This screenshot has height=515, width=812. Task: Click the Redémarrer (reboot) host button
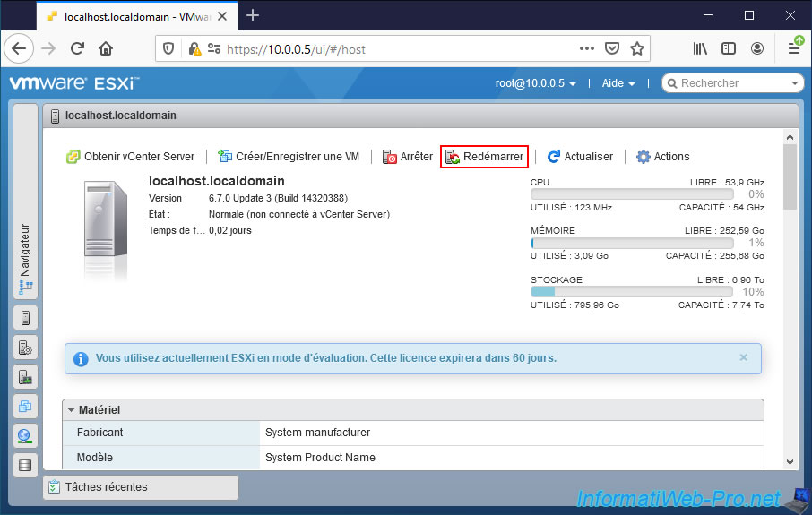(484, 157)
